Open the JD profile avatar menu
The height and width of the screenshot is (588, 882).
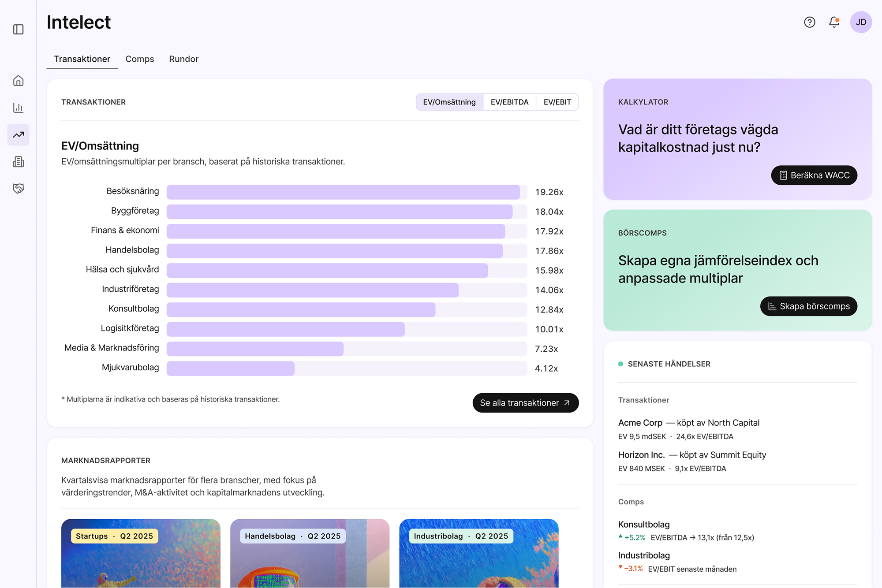tap(861, 22)
